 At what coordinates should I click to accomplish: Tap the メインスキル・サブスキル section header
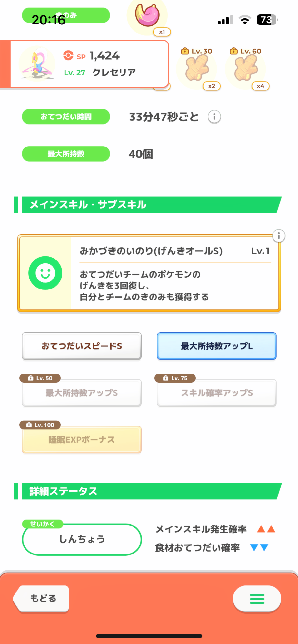coord(148,205)
